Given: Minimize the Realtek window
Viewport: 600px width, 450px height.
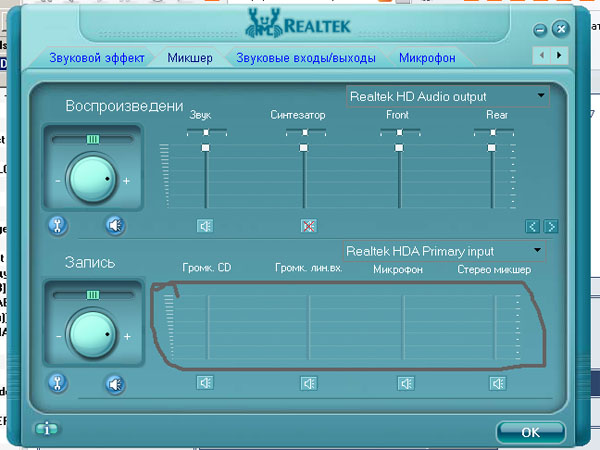Looking at the screenshot, I should [x=540, y=30].
